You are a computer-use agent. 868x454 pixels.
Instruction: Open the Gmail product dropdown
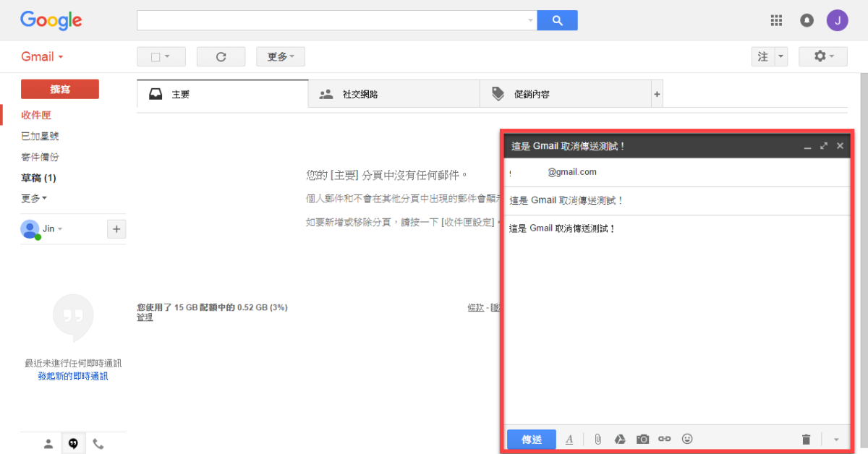[x=42, y=56]
